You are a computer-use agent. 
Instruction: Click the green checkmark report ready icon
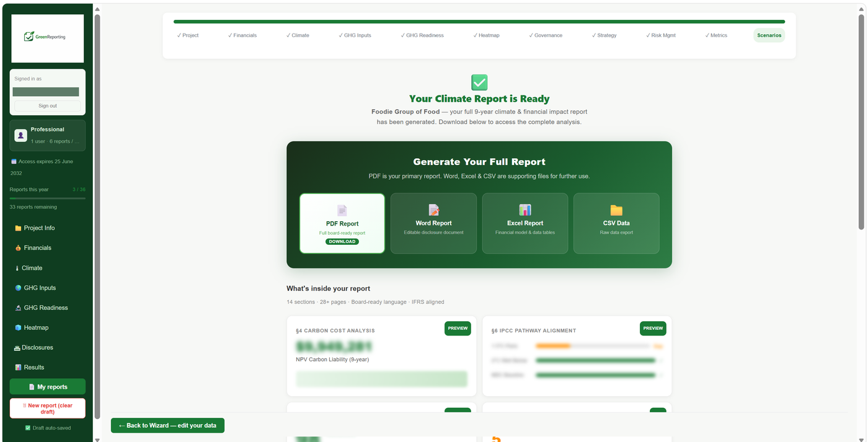[479, 82]
